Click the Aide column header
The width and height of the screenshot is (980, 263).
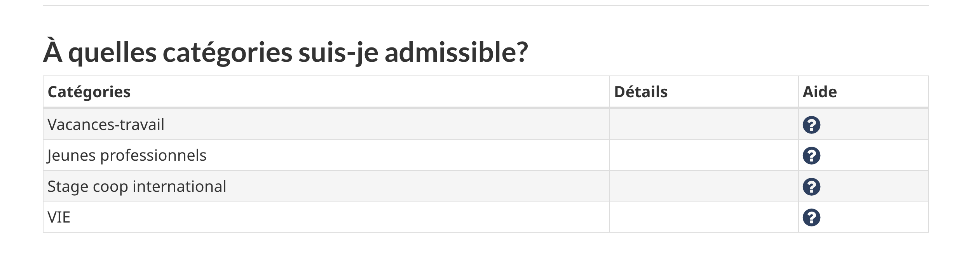(x=820, y=92)
